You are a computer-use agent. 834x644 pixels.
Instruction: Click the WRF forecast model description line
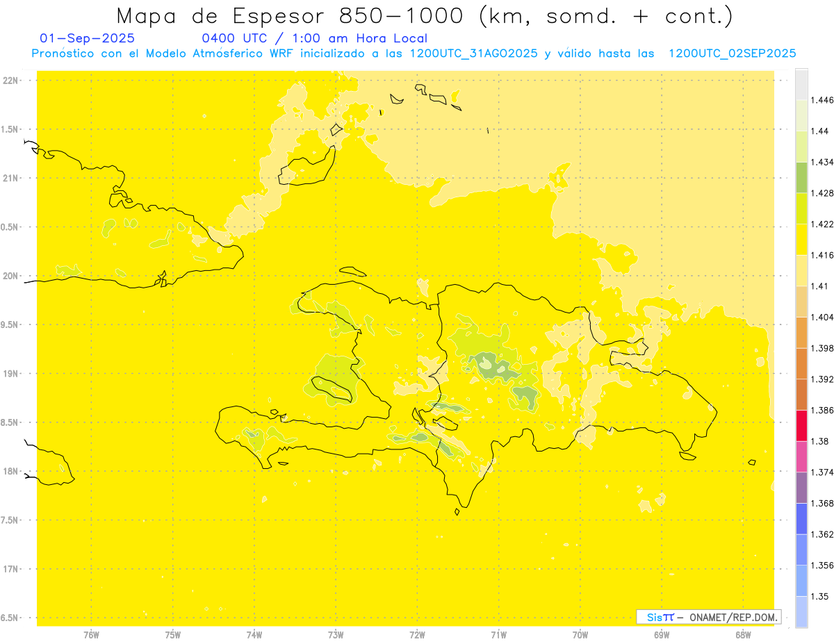tap(414, 53)
